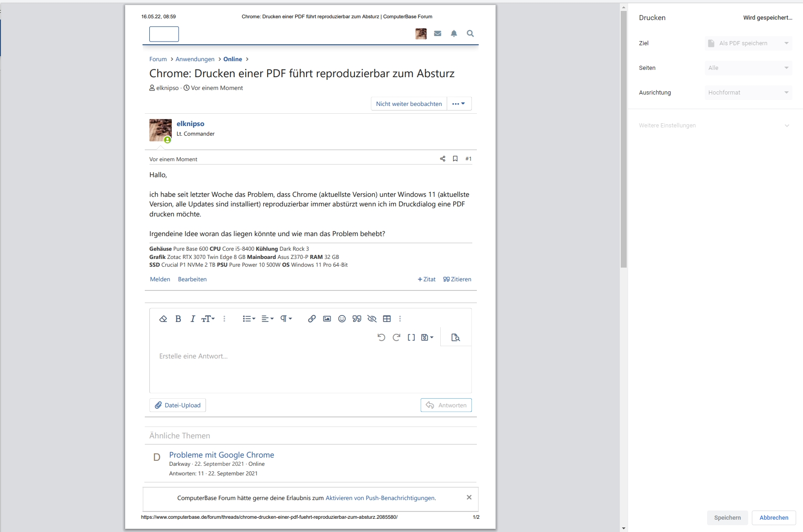This screenshot has width=803, height=532.
Task: Click the insert link icon
Action: coord(312,319)
